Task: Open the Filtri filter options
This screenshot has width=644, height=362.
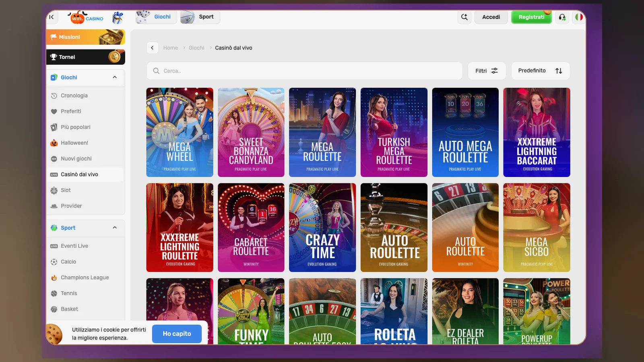Action: pos(487,71)
